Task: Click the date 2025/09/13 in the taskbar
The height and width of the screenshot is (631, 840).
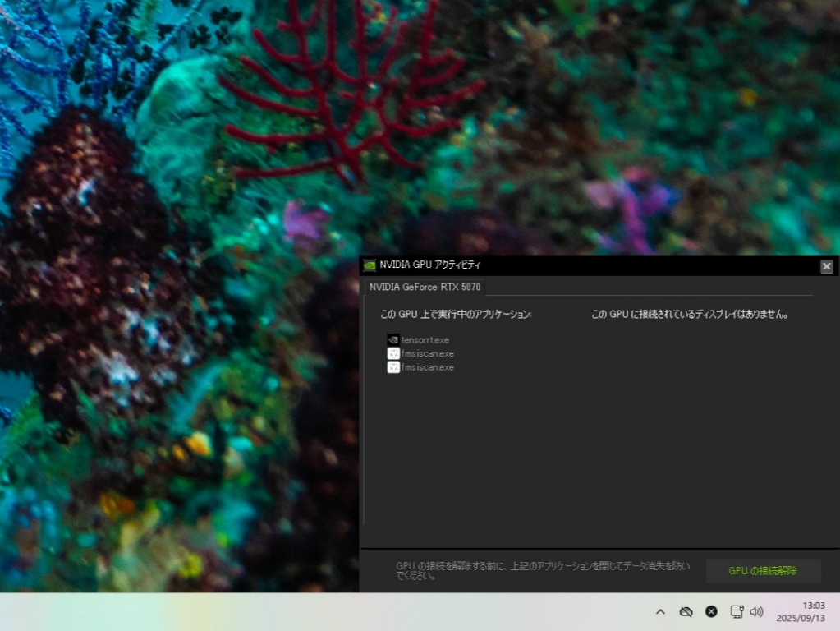Action: (801, 618)
